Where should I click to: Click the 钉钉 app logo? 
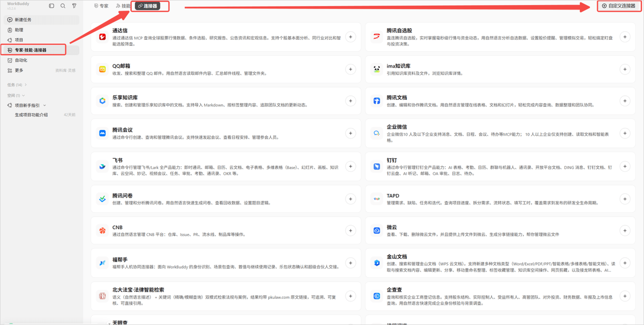click(377, 167)
